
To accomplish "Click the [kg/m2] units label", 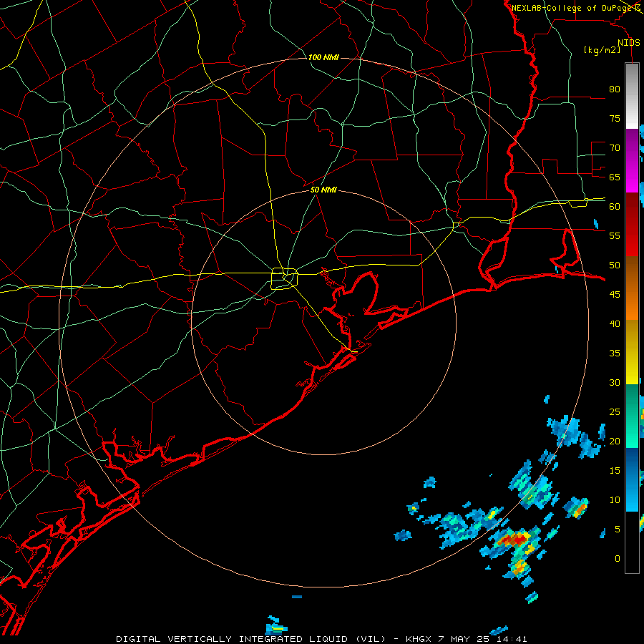I will [x=602, y=50].
